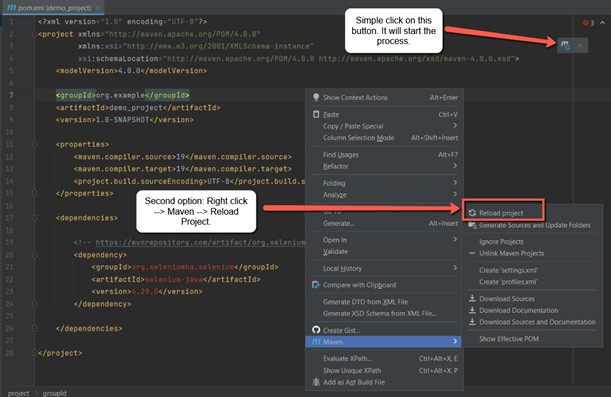
Task: Click the Reload project refresh icon
Action: point(472,213)
